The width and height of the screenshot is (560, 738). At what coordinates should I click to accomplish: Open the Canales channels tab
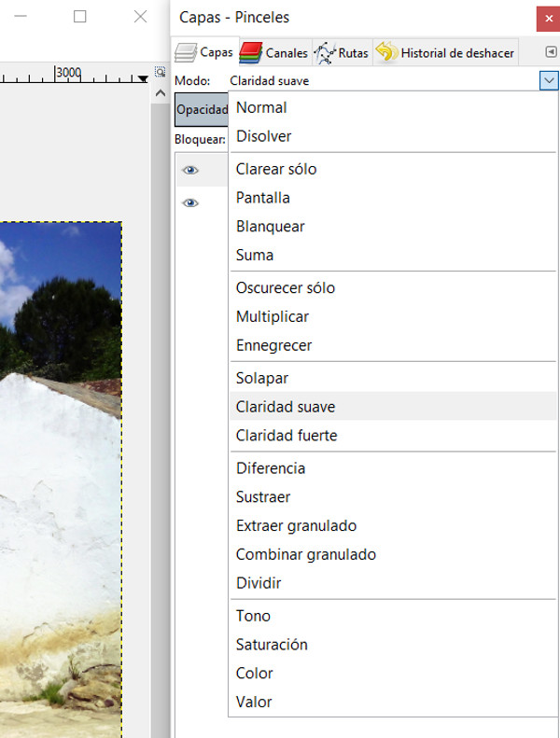pos(274,53)
